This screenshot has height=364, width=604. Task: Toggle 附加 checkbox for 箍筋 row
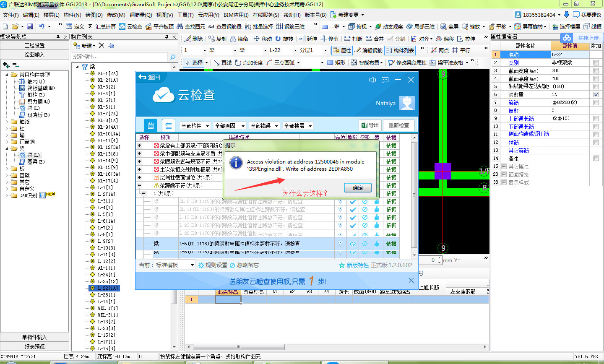pos(596,102)
